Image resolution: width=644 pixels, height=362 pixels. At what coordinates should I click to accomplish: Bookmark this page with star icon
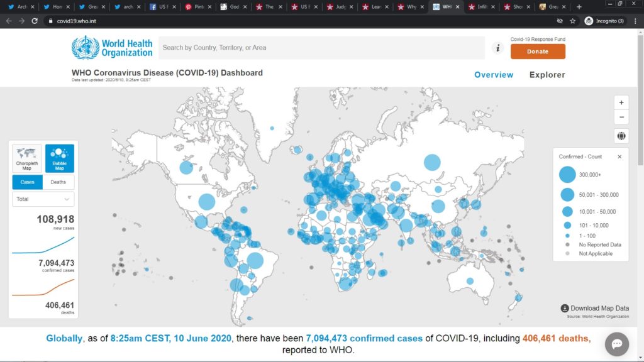tap(573, 21)
